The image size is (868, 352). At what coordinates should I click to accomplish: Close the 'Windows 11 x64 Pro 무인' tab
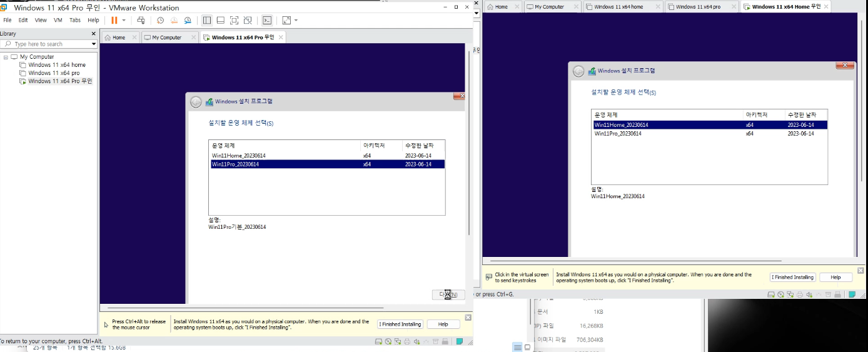[x=281, y=38]
